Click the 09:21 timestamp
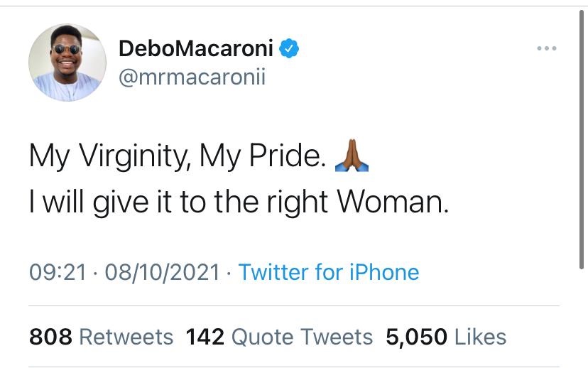The height and width of the screenshot is (368, 588). [59, 272]
